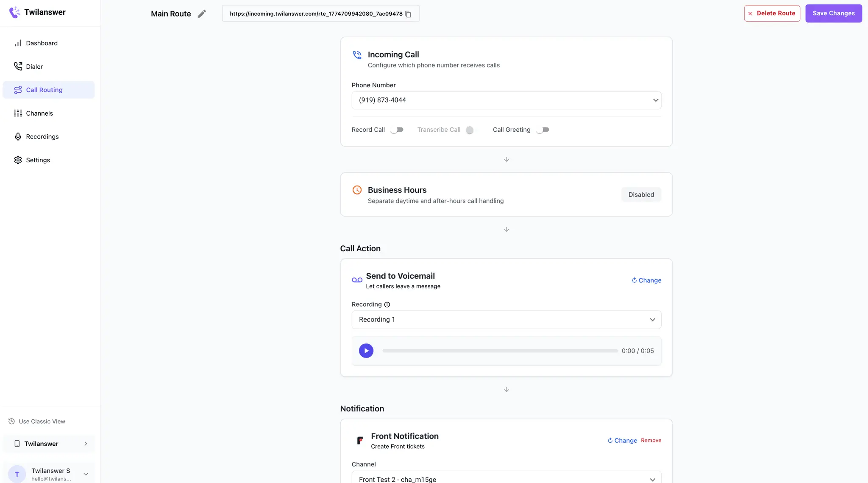Image resolution: width=868 pixels, height=483 pixels.
Task: Click the T user avatar
Action: tap(17, 474)
